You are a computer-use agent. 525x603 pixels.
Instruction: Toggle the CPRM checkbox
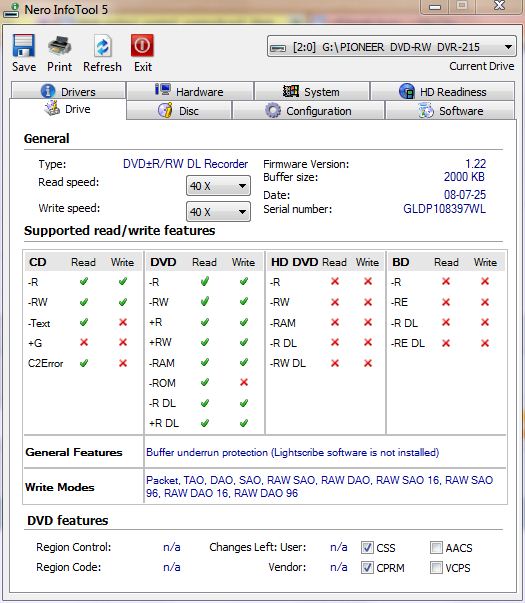tap(367, 567)
